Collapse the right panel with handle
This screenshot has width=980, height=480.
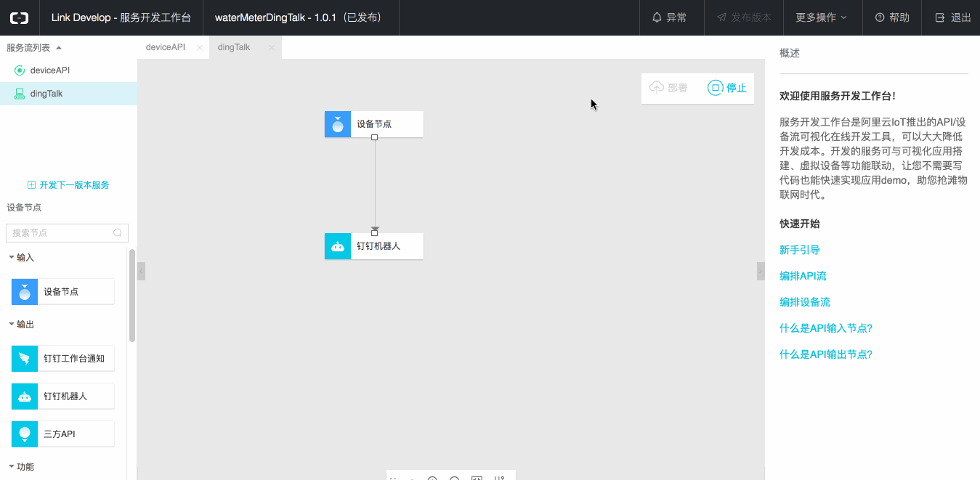761,272
